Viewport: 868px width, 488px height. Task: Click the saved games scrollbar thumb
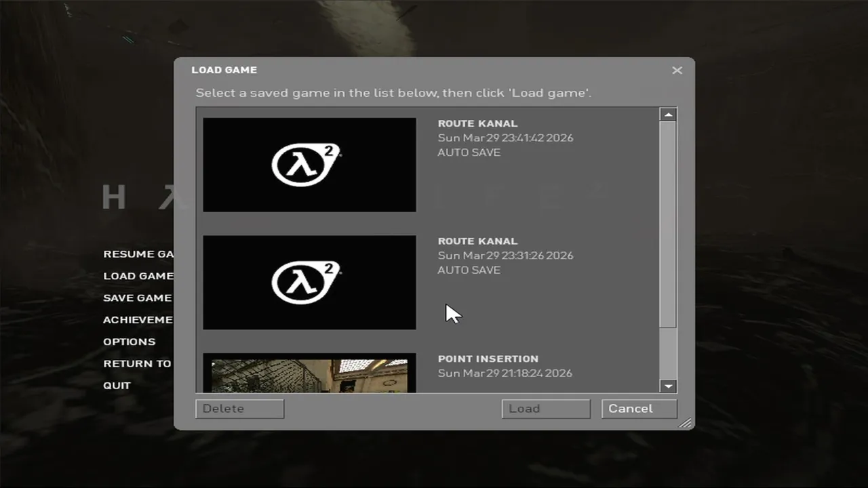[668, 224]
